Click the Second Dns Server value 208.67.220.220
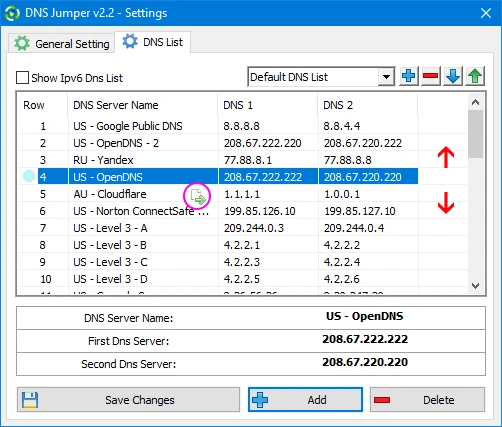Image resolution: width=502 pixels, height=427 pixels. point(365,362)
